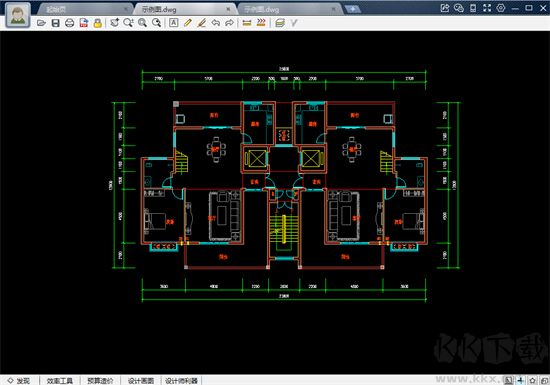Click the user avatar profile picture

[x=18, y=15]
